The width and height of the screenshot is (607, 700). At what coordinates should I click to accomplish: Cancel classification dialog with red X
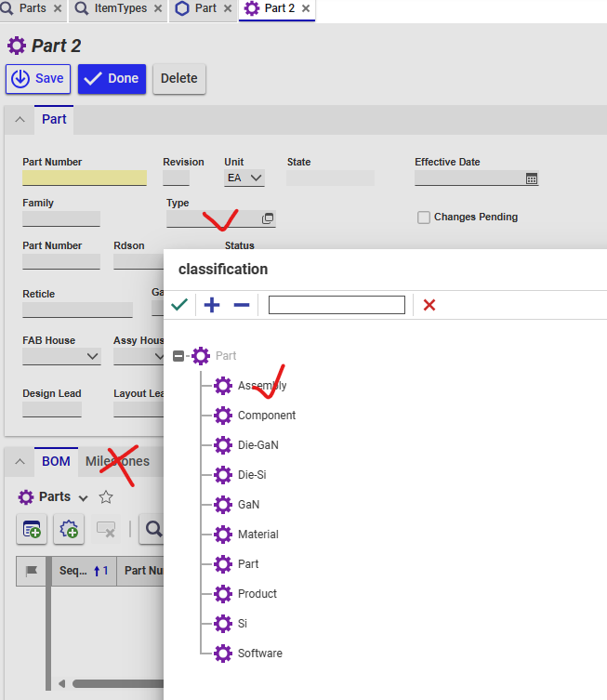tap(429, 305)
